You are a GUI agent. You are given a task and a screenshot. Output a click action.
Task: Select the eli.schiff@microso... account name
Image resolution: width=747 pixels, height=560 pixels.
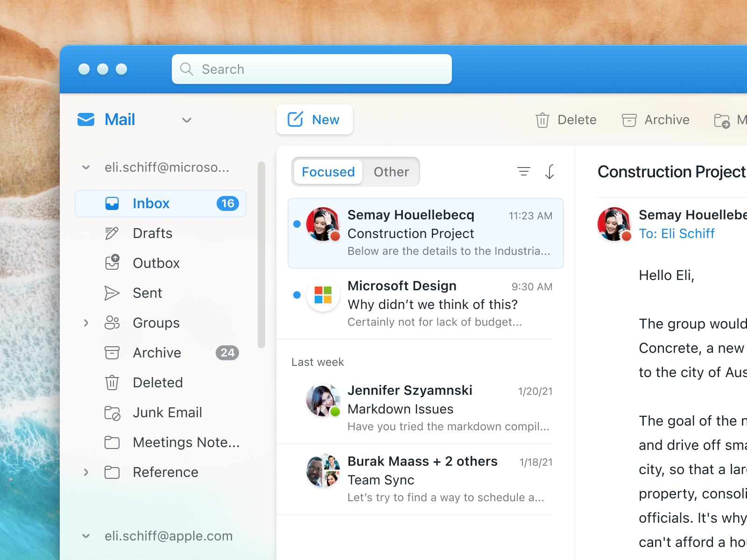click(167, 168)
